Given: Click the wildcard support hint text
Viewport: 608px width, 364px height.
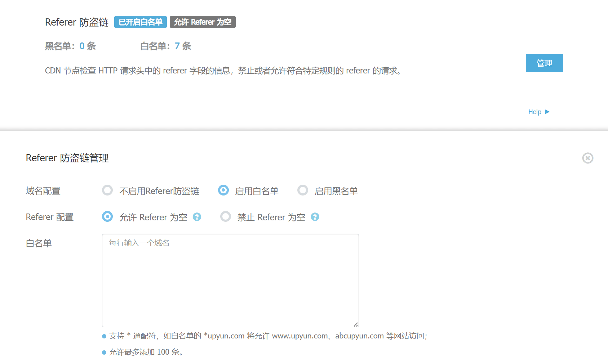Looking at the screenshot, I should 268,336.
